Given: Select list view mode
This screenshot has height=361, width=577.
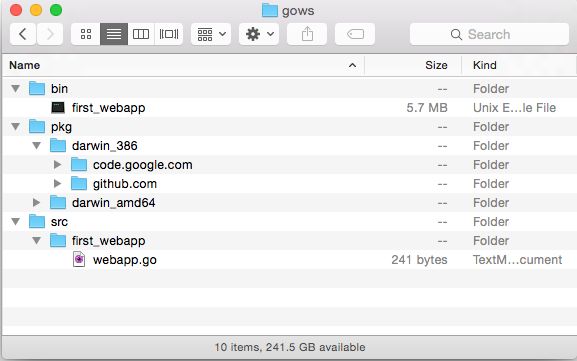Looking at the screenshot, I should tap(114, 34).
